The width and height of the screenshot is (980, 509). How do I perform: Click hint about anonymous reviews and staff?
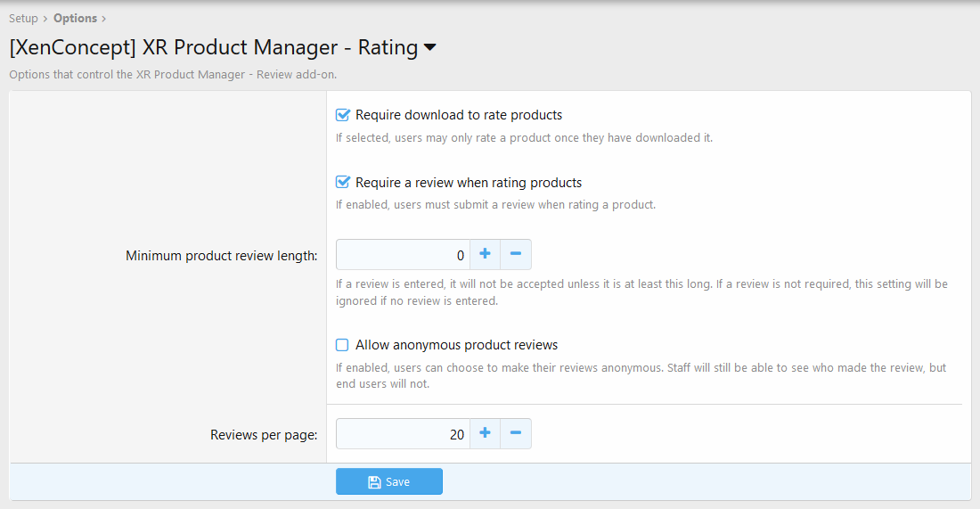[641, 376]
